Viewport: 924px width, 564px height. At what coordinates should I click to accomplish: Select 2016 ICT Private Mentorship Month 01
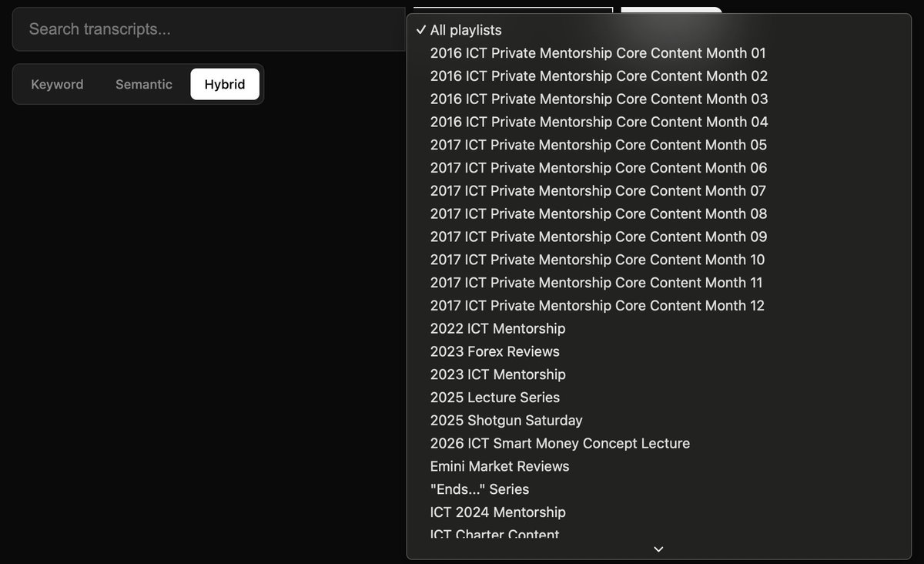(658, 53)
